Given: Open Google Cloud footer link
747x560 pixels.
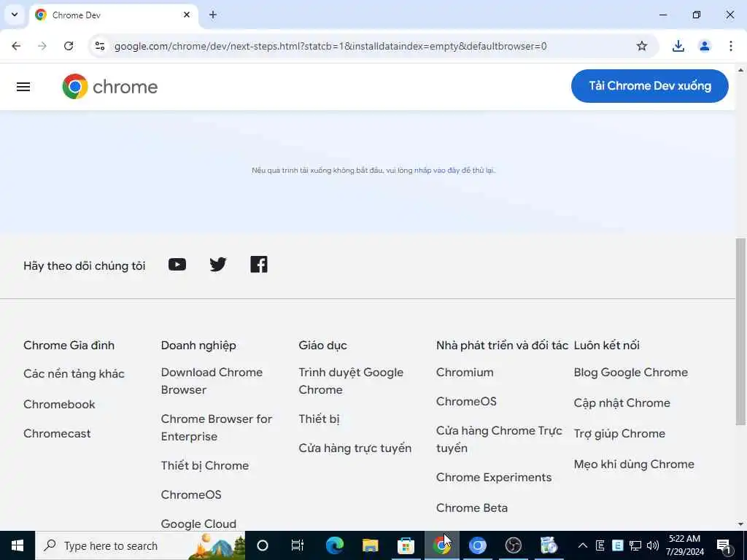Looking at the screenshot, I should pos(198,524).
